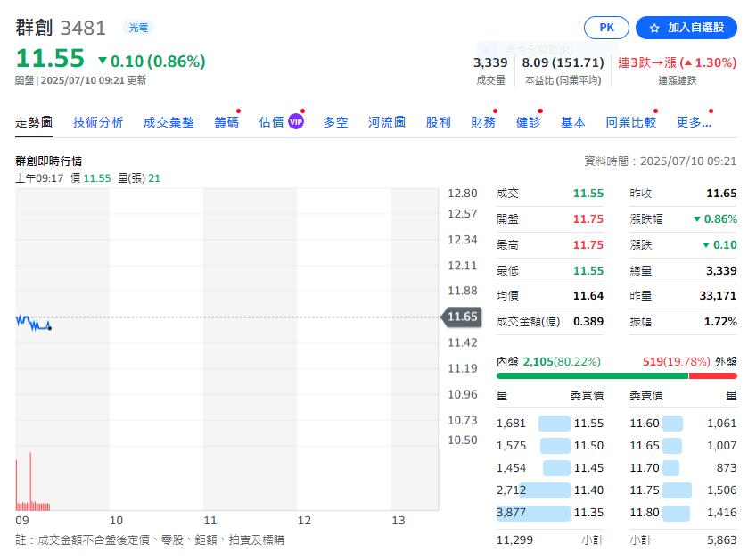
Task: Click the star icon in 加入自選股
Action: 654,29
